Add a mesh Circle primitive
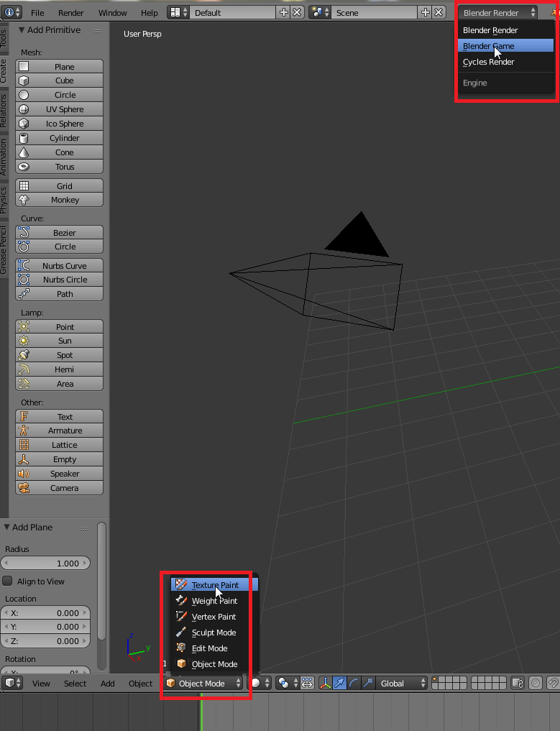560x731 pixels. (59, 95)
